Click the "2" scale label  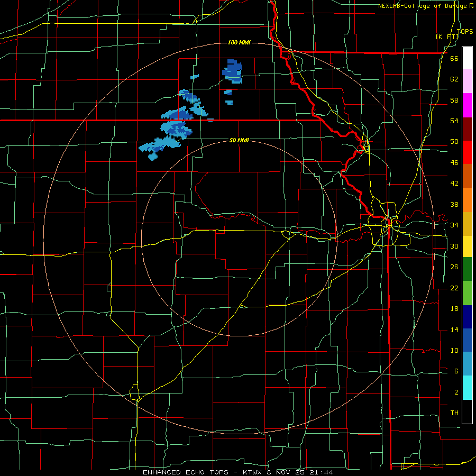[456, 392]
